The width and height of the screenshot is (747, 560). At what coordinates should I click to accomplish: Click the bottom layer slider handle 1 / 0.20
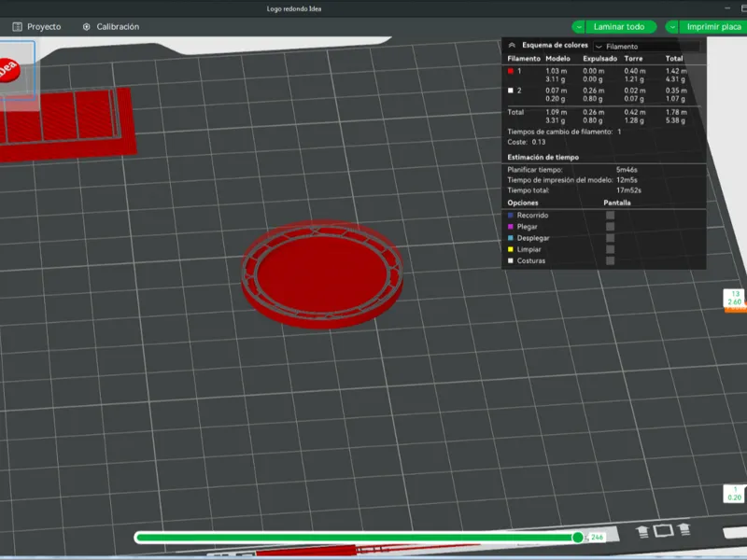point(734,494)
